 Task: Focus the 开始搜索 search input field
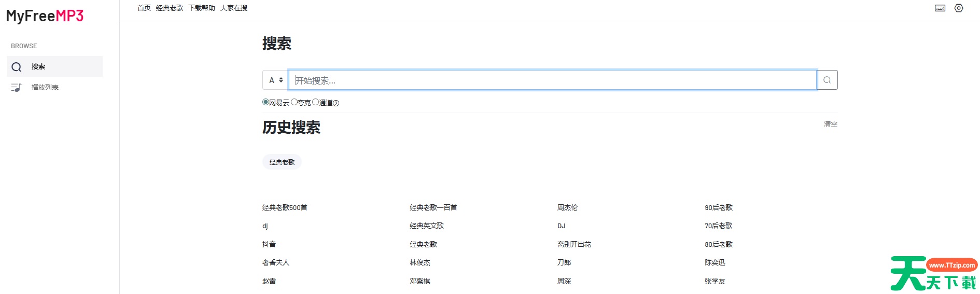pos(552,80)
